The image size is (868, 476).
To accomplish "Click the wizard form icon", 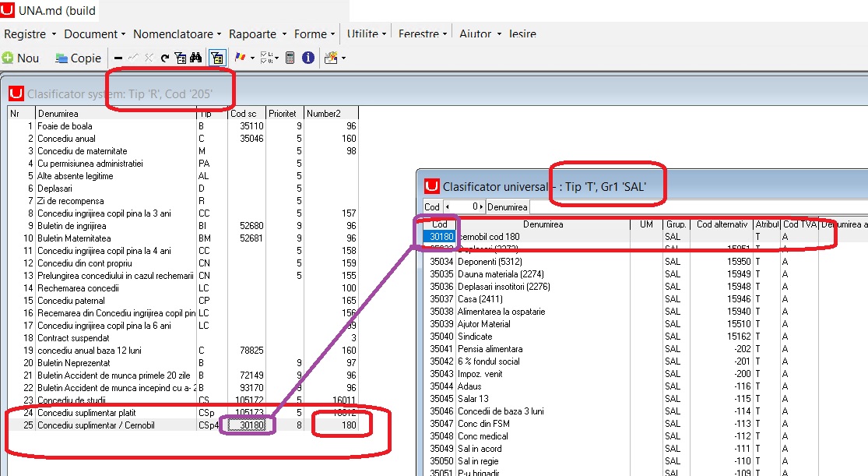I will [331, 58].
